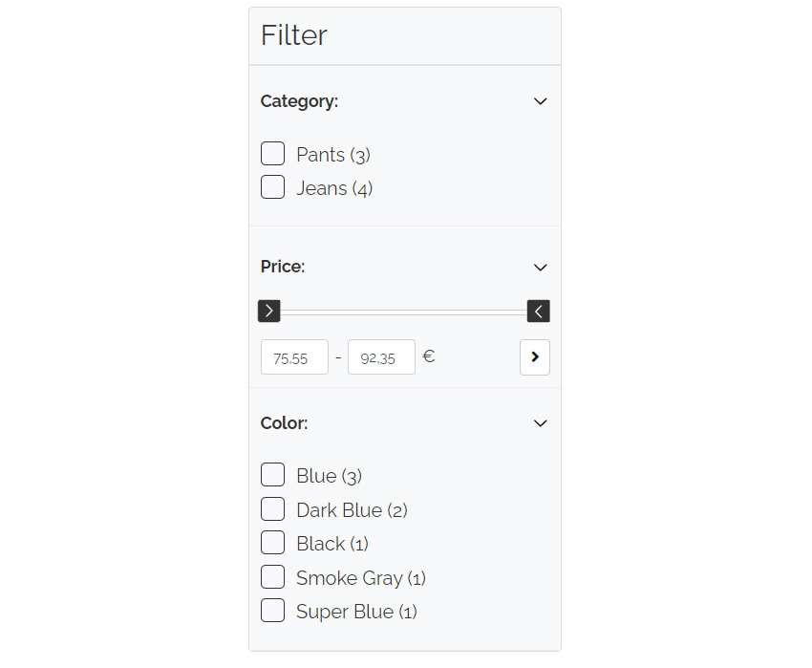Image resolution: width=812 pixels, height=668 pixels.
Task: Click the left price slider arrow icon
Action: 268,311
